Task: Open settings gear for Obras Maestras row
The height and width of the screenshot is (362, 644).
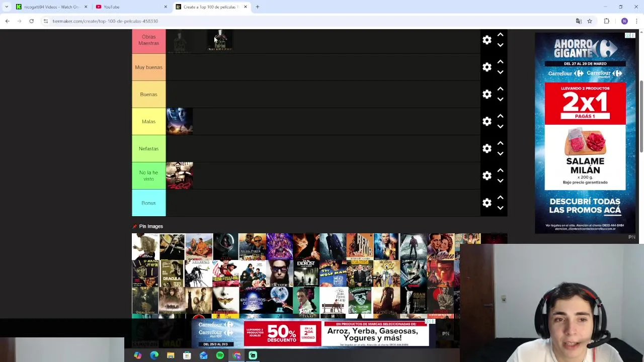Action: [487, 40]
